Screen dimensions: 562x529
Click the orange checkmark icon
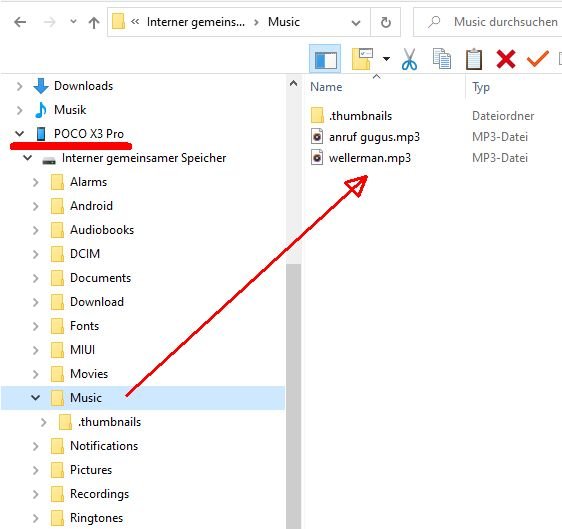538,59
